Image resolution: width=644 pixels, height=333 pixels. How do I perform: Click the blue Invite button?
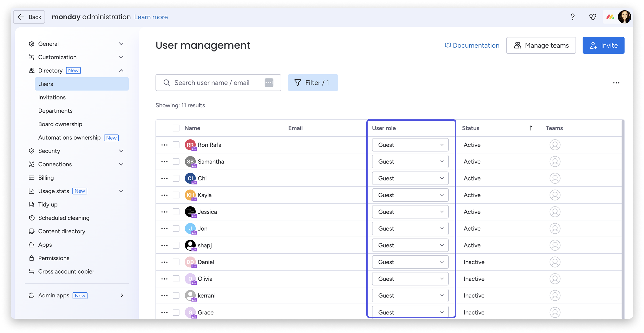click(x=603, y=46)
